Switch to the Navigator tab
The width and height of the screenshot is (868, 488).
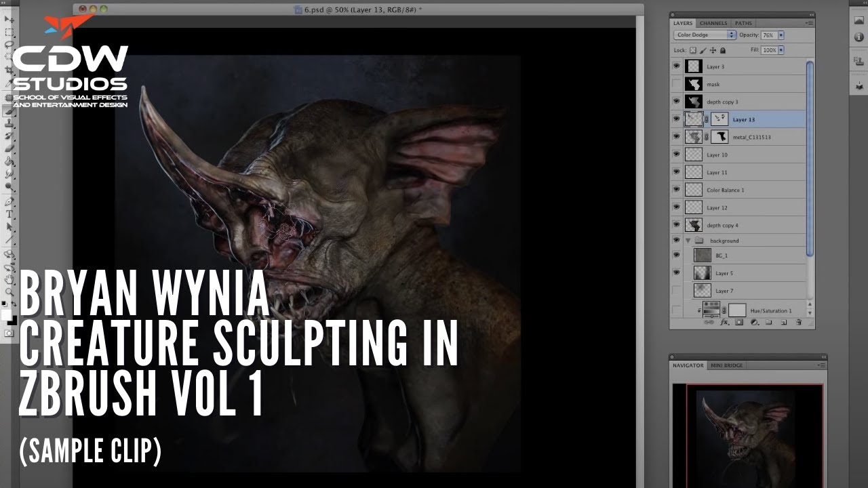point(688,365)
